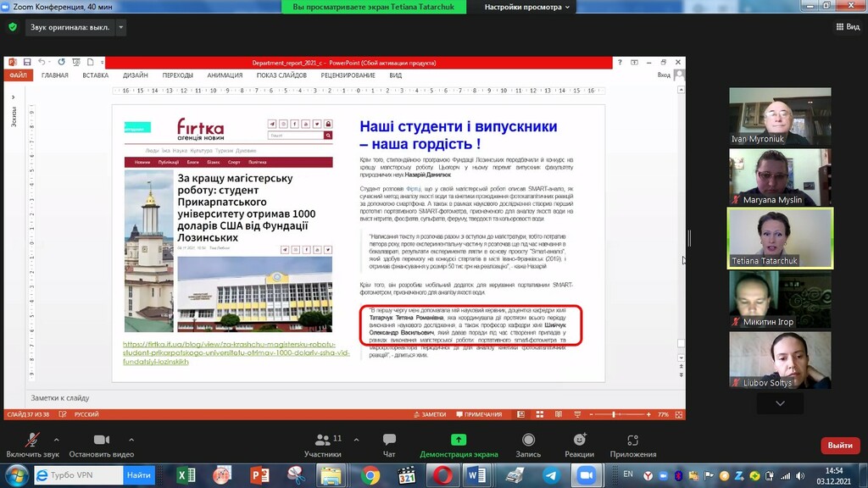
Task: Click the green encryption shield icon
Action: click(x=13, y=26)
